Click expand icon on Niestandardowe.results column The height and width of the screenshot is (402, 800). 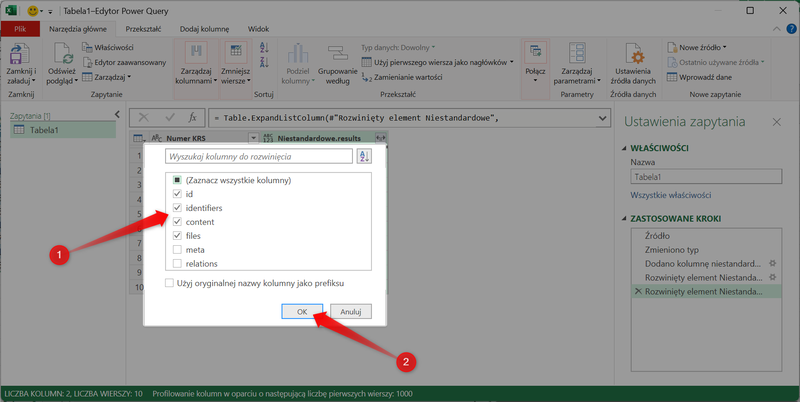(x=380, y=138)
